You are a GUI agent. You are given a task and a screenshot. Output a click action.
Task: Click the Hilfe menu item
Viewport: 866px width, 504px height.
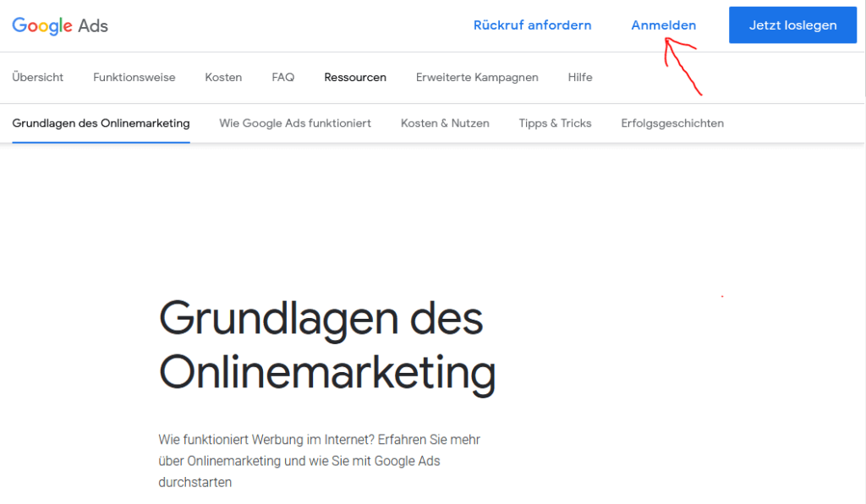(580, 77)
